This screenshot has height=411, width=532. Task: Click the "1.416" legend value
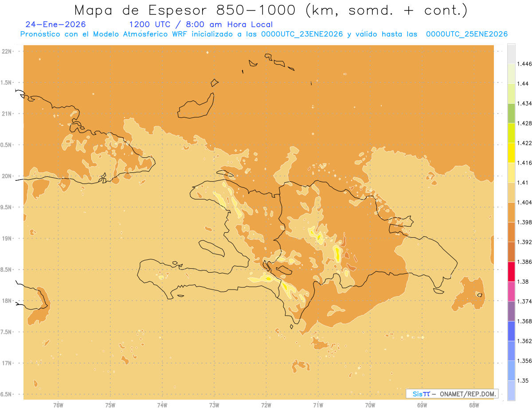pos(524,163)
